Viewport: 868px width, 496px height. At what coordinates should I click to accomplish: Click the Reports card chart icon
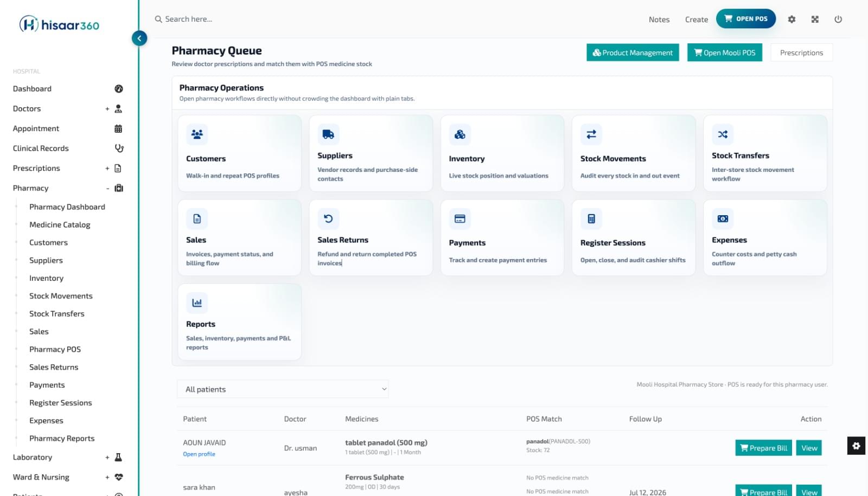point(197,302)
